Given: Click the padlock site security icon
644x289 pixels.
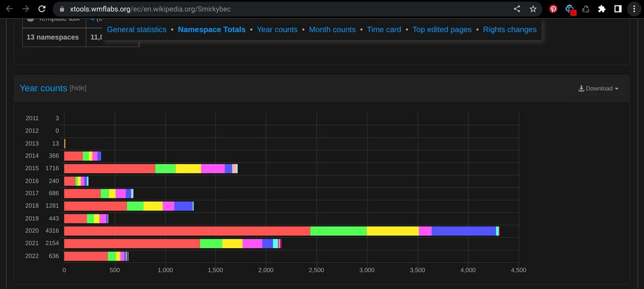Looking at the screenshot, I should (x=61, y=9).
